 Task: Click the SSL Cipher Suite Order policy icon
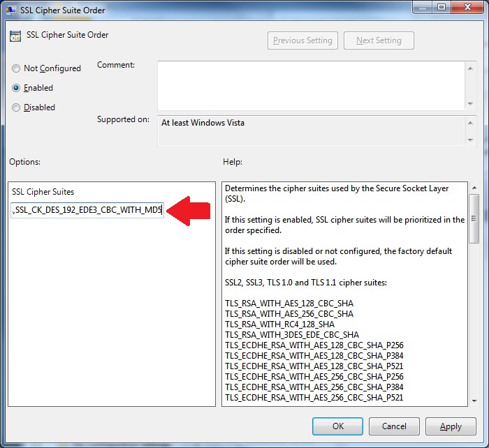(15, 36)
